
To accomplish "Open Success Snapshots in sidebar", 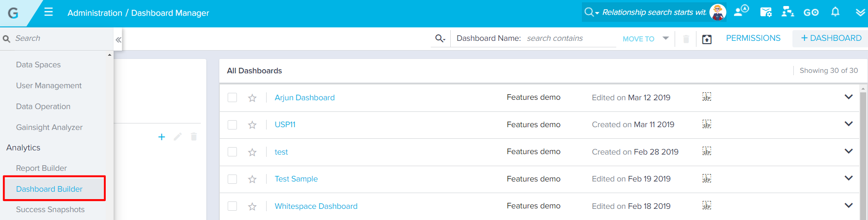I will (50, 209).
